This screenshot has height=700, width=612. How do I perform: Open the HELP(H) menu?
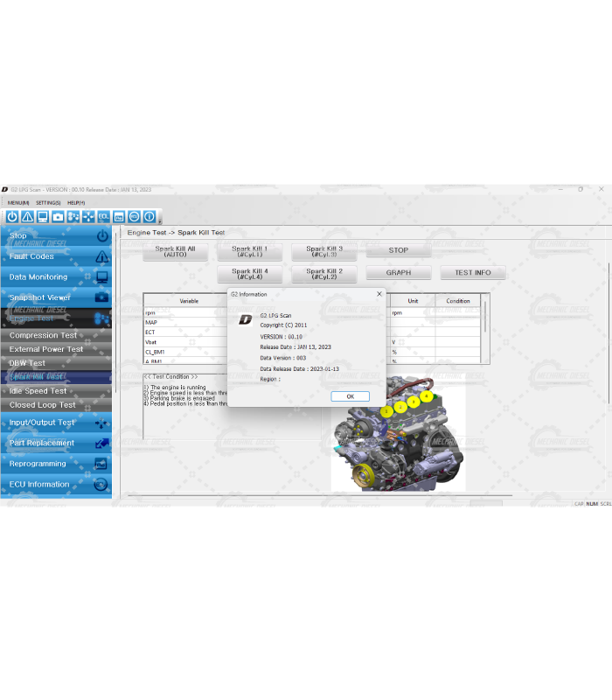point(76,202)
